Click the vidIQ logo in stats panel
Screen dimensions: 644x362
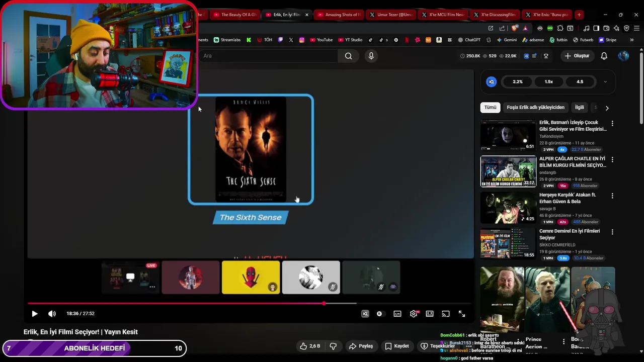pyautogui.click(x=492, y=82)
